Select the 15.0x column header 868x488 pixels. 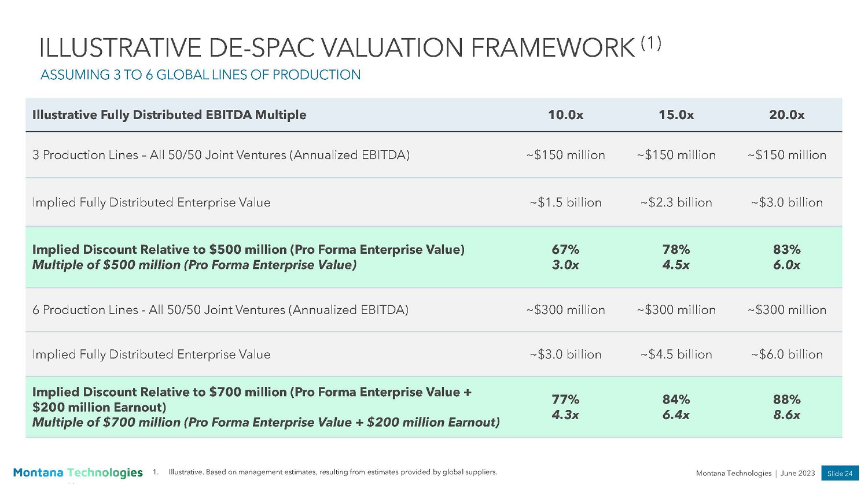[676, 115]
